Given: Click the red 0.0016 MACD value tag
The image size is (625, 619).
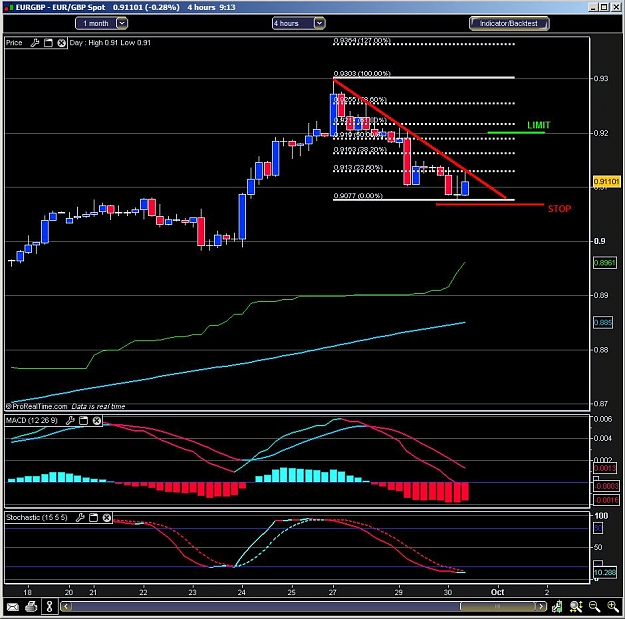Looking at the screenshot, I should (606, 500).
